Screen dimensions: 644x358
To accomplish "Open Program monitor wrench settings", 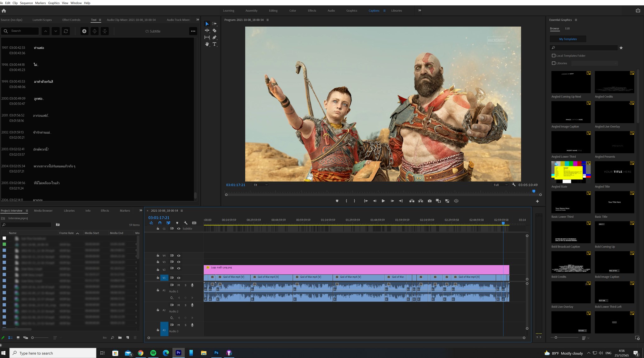I will click(x=514, y=185).
